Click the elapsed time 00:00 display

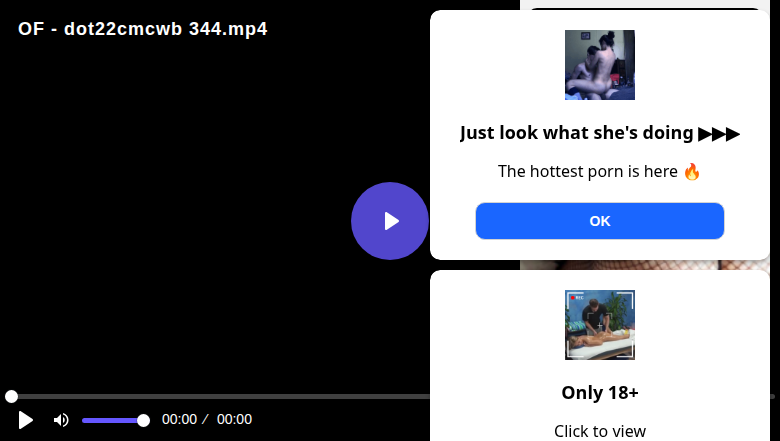coord(179,420)
